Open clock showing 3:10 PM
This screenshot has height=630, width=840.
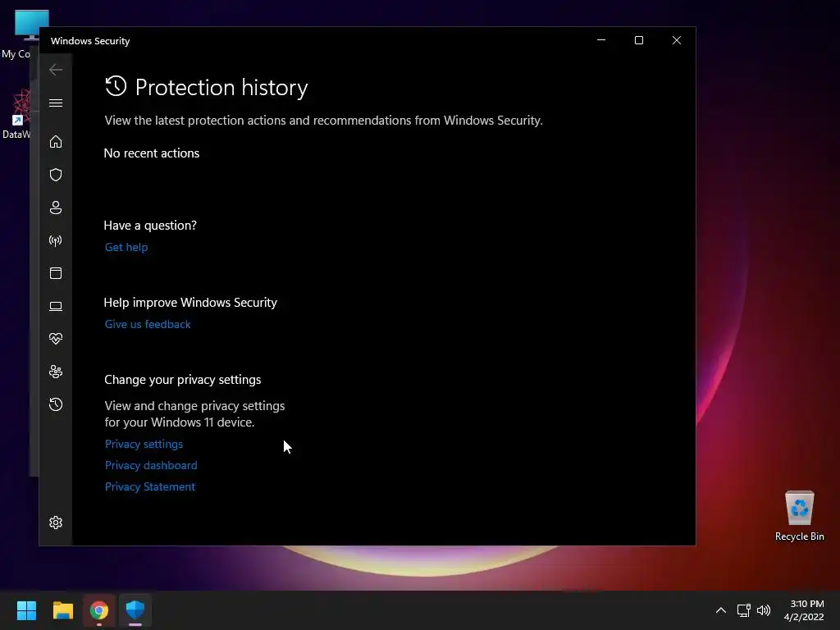point(804,610)
